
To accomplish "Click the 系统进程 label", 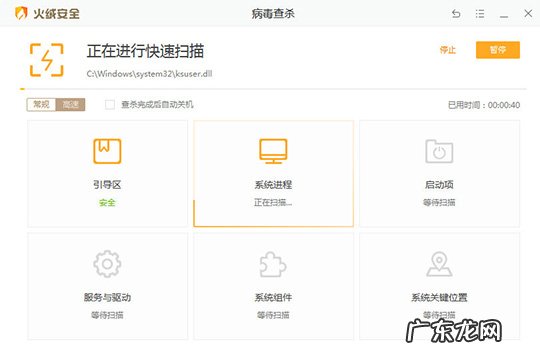I will point(273,185).
